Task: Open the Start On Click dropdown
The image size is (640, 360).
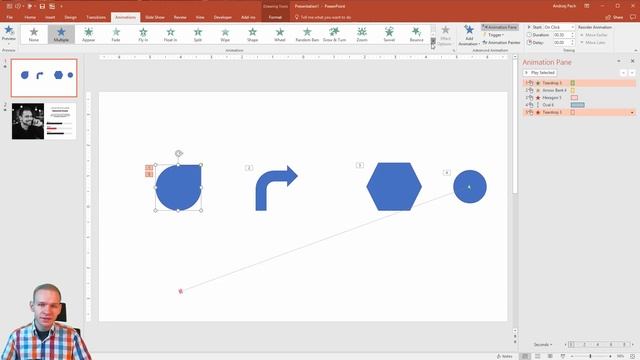Action: coord(558,27)
